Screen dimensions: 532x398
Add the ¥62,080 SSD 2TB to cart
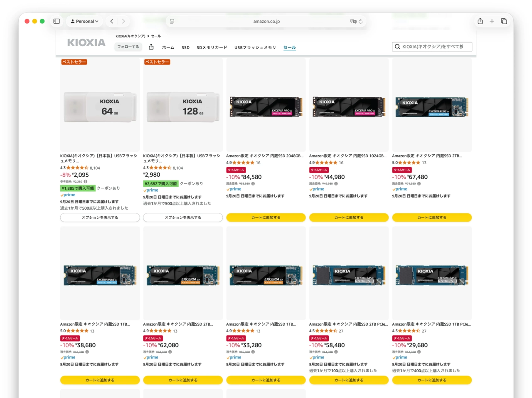click(183, 380)
